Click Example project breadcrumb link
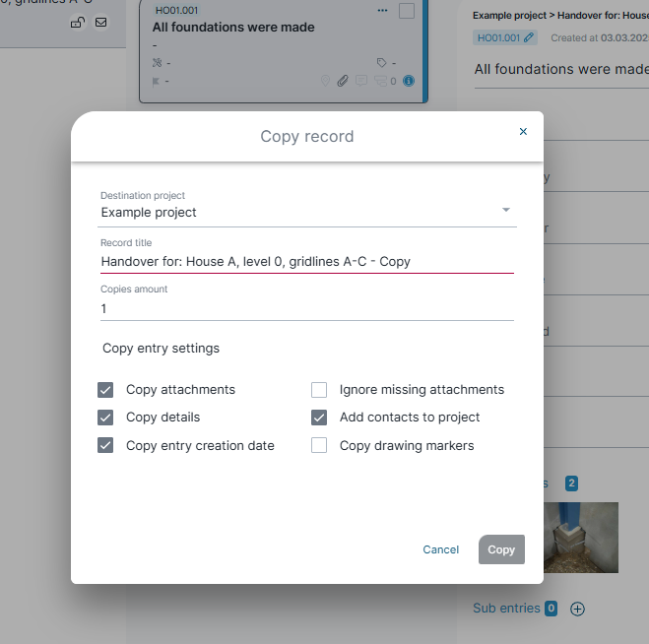649x644 pixels. coord(509,16)
